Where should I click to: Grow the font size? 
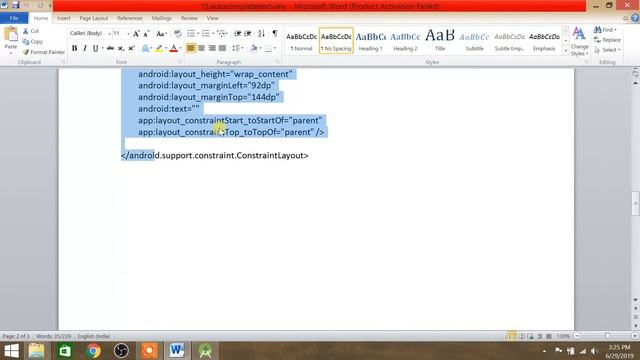coord(136,33)
